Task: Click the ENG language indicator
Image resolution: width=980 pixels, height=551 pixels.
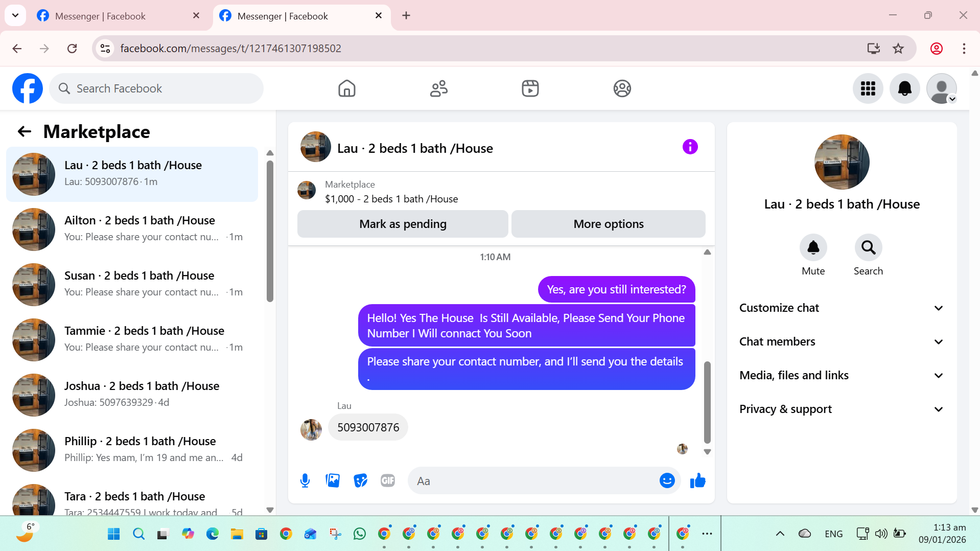Action: tap(834, 534)
